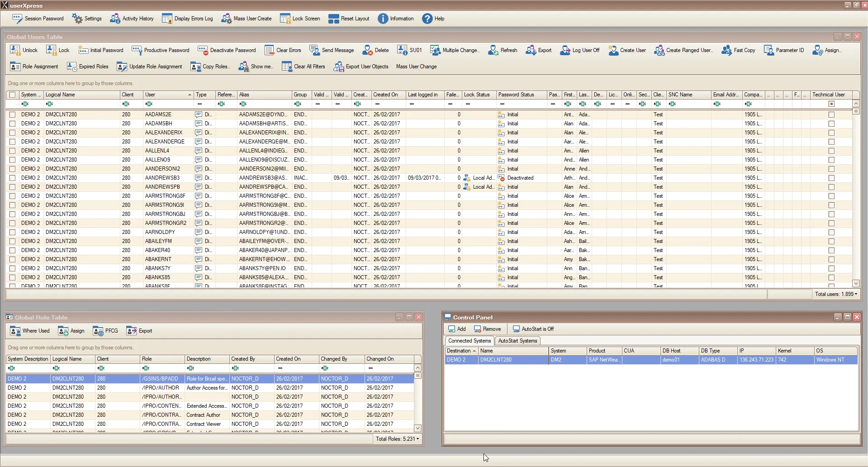The height and width of the screenshot is (467, 868).
Task: Open Role Assignment
Action: (34, 67)
